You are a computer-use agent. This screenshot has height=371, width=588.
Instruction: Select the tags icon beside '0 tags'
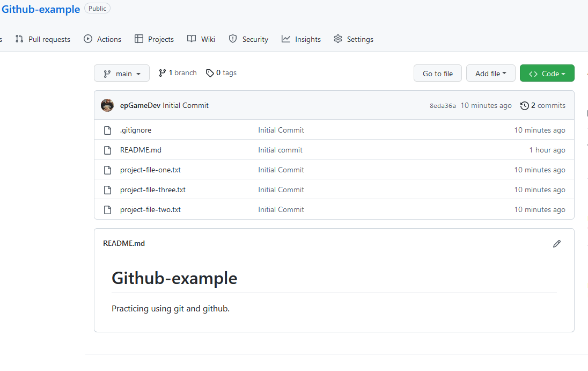coord(210,72)
